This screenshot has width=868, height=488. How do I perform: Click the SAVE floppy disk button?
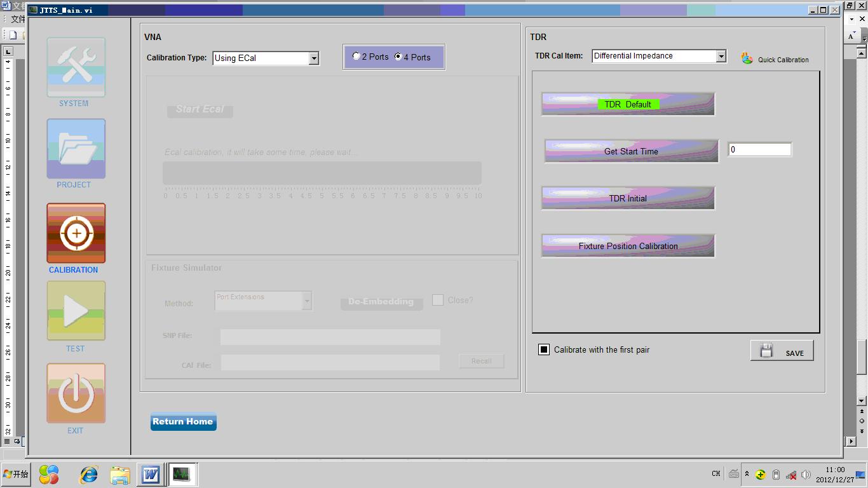pyautogui.click(x=782, y=351)
